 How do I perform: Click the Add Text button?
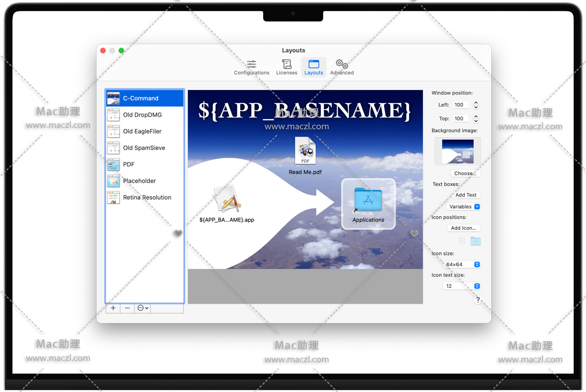[x=466, y=195]
